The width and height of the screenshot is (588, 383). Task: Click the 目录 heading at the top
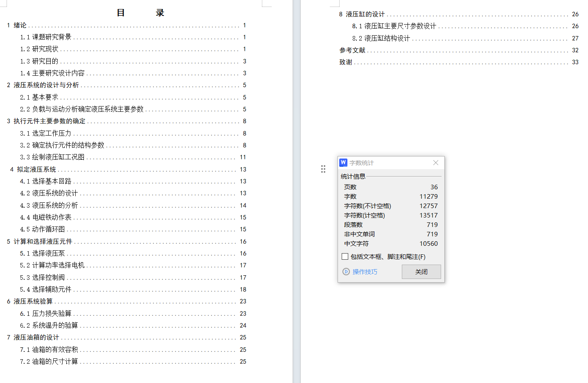point(140,13)
